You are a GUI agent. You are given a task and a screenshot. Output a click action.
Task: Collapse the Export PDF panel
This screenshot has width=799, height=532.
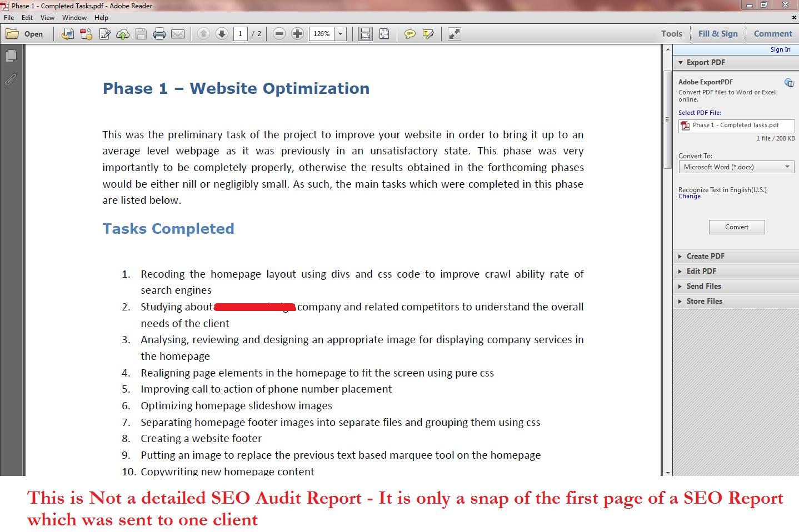pyautogui.click(x=680, y=62)
